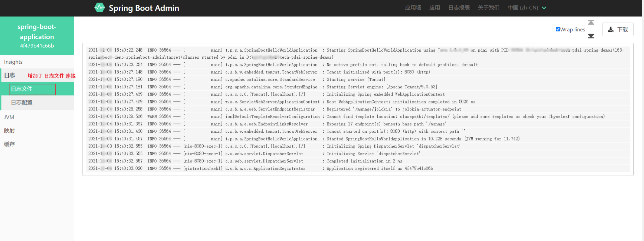
Task: Click instance id 4f479b41c66b in sidebar header
Action: coord(37,46)
